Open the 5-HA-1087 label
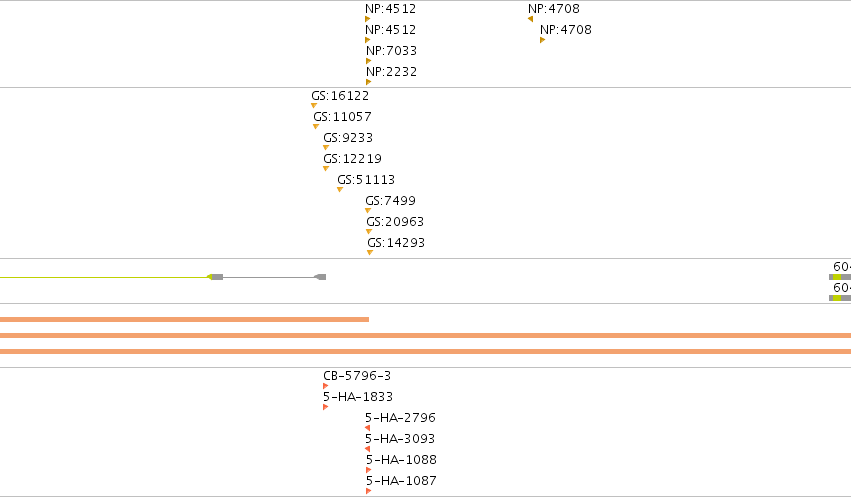 (x=402, y=481)
